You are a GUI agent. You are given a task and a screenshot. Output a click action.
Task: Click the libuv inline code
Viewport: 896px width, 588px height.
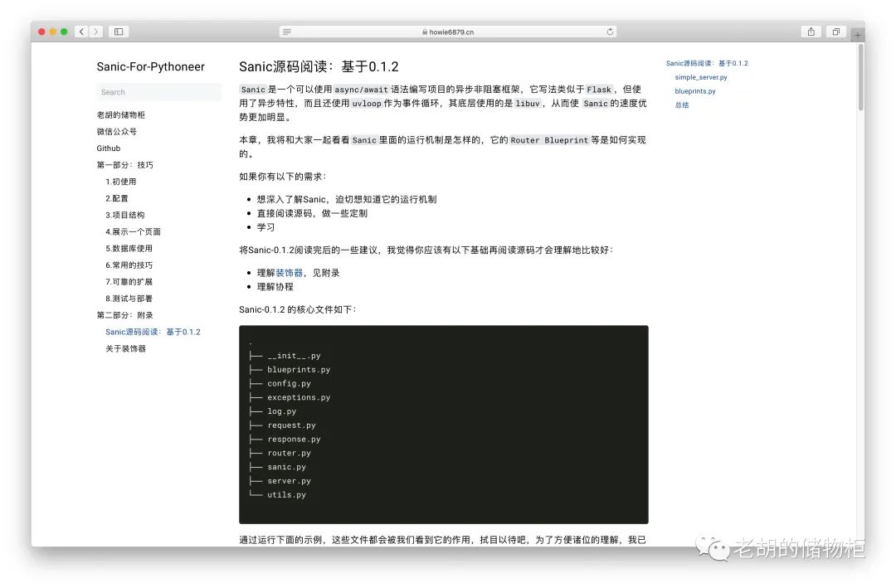click(528, 104)
